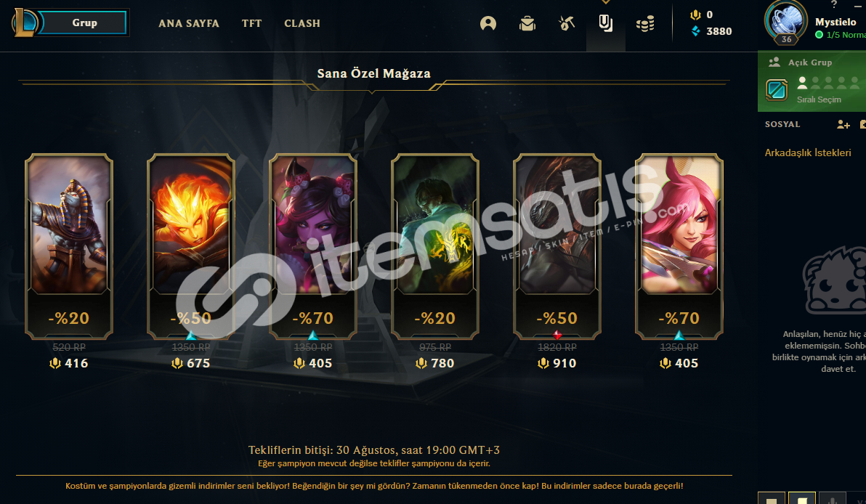
Task: Open the Your Shop cards icon
Action: tap(606, 23)
